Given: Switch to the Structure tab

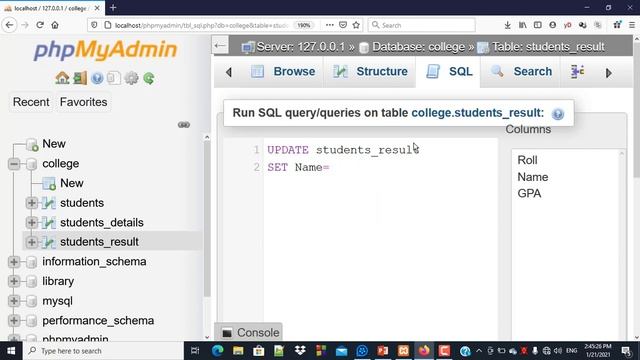Looking at the screenshot, I should point(370,71).
